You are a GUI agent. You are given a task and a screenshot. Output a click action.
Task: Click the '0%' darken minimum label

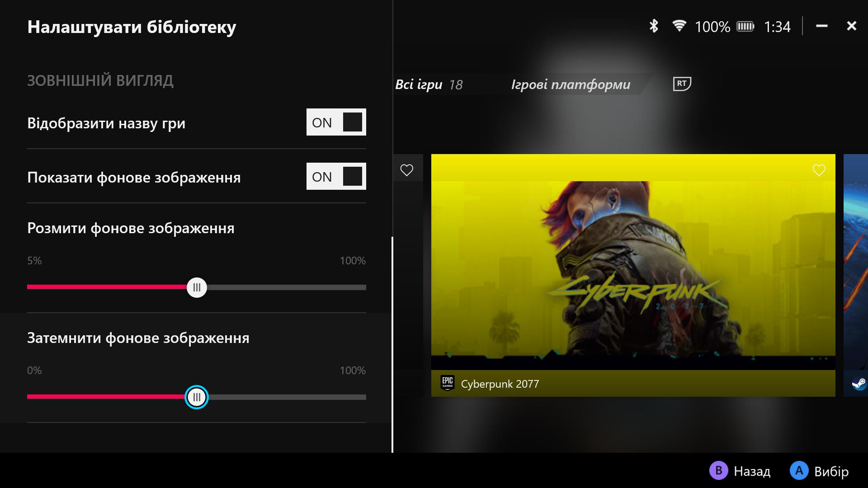click(x=34, y=371)
